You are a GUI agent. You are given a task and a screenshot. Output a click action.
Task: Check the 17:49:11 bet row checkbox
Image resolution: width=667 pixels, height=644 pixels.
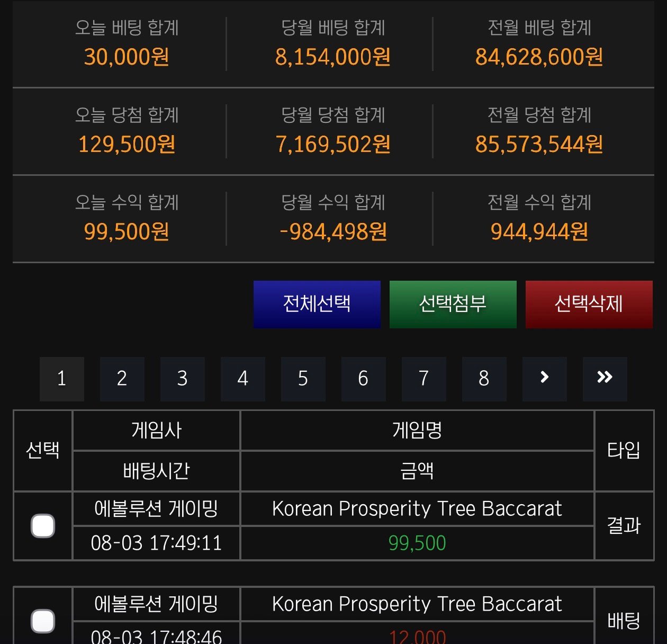coord(43,526)
